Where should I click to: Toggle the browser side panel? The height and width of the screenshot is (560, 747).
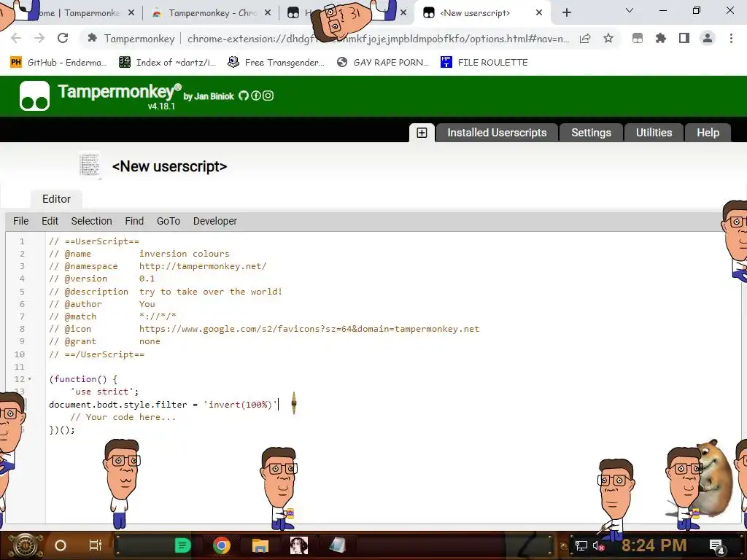[684, 38]
